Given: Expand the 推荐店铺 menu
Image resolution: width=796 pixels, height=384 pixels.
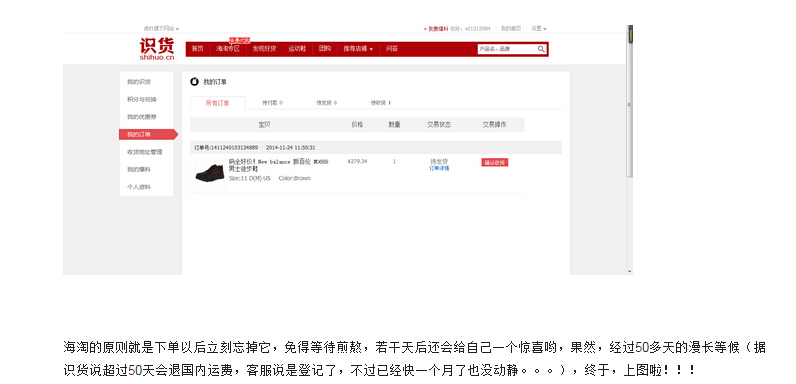Looking at the screenshot, I should (358, 49).
